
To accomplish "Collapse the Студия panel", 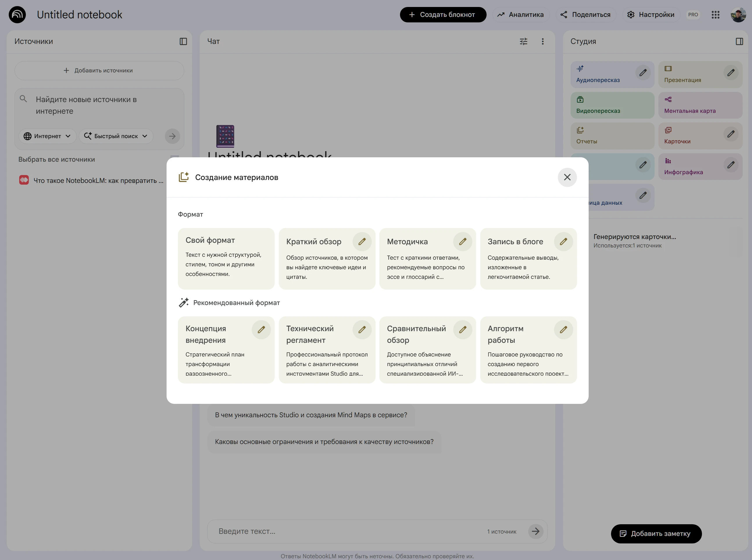I will coord(739,41).
